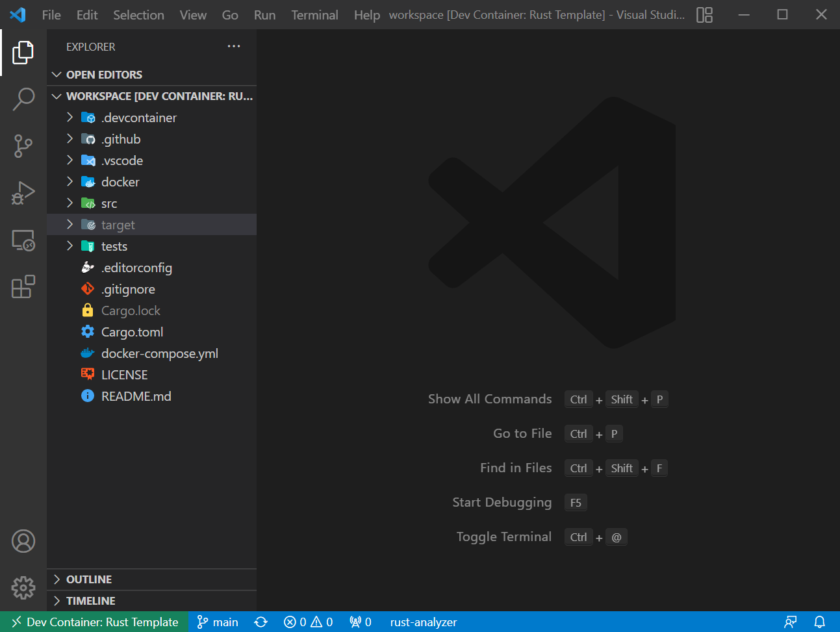Screen dimensions: 840x632
Task: Click the LICENSE certificate file icon
Action: [88, 375]
